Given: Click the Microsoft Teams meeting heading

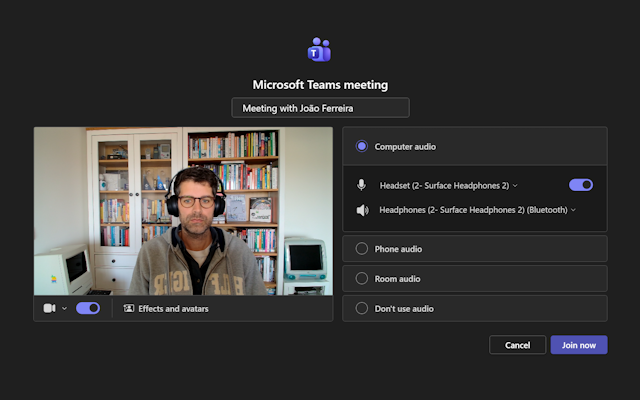Looking at the screenshot, I should point(320,85).
